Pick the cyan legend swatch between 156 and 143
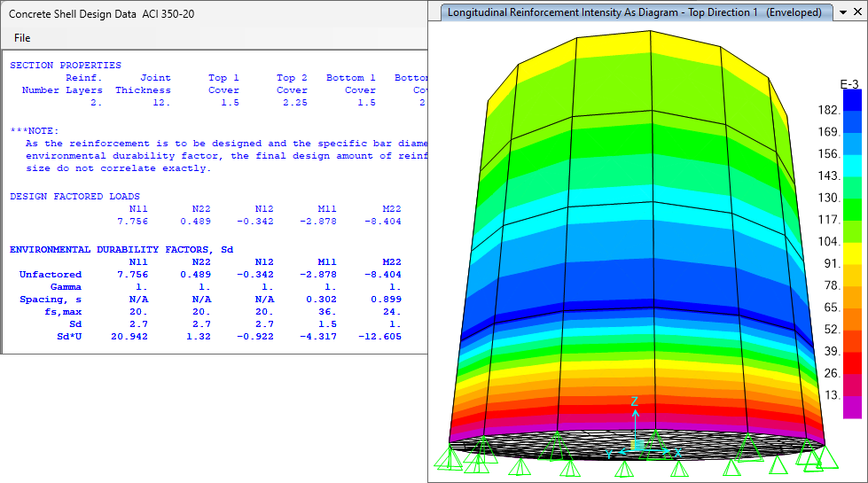The width and height of the screenshot is (868, 483). coord(852,165)
